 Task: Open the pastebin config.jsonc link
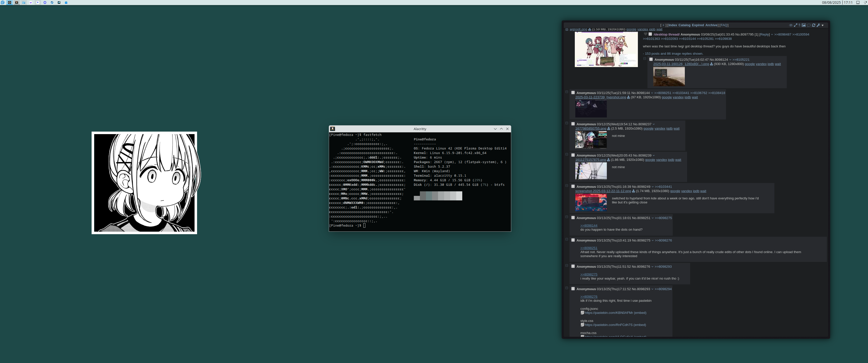[609, 313]
